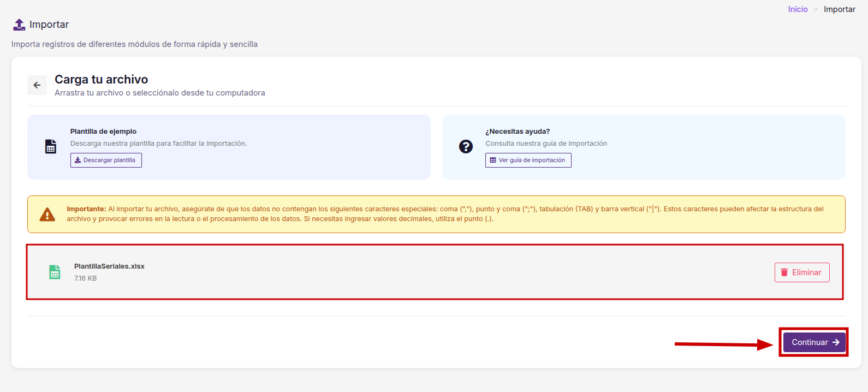
Task: Click the Plantilla de ejemplo title
Action: click(x=103, y=132)
